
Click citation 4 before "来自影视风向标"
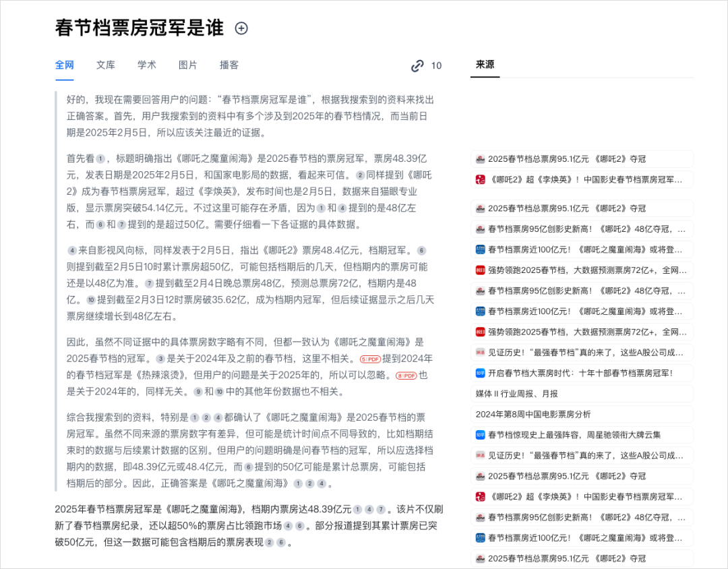(x=72, y=251)
